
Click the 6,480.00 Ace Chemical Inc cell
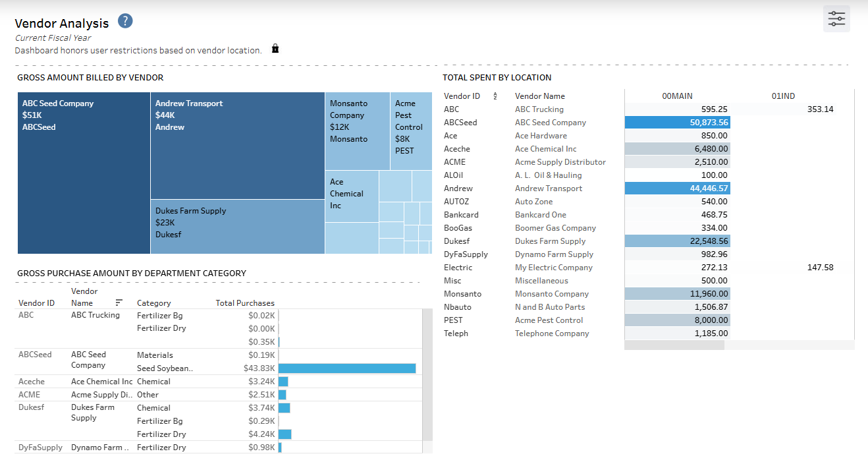pyautogui.click(x=677, y=149)
